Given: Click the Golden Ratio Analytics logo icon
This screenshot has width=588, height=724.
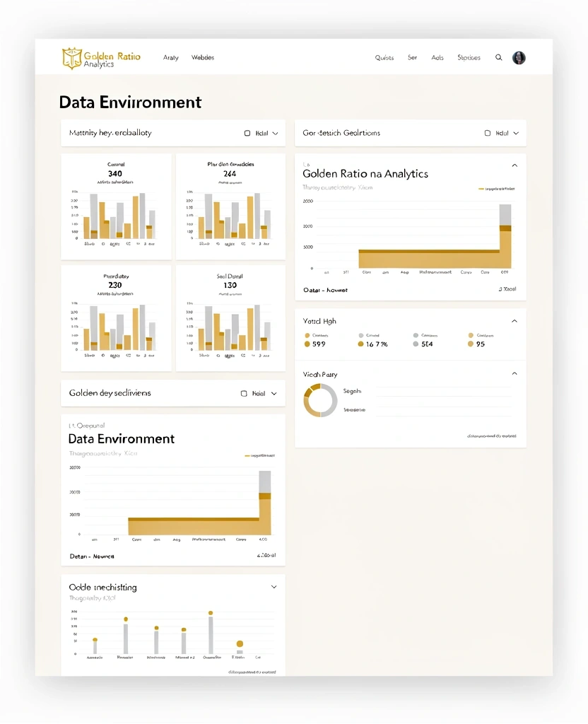Looking at the screenshot, I should (70, 57).
